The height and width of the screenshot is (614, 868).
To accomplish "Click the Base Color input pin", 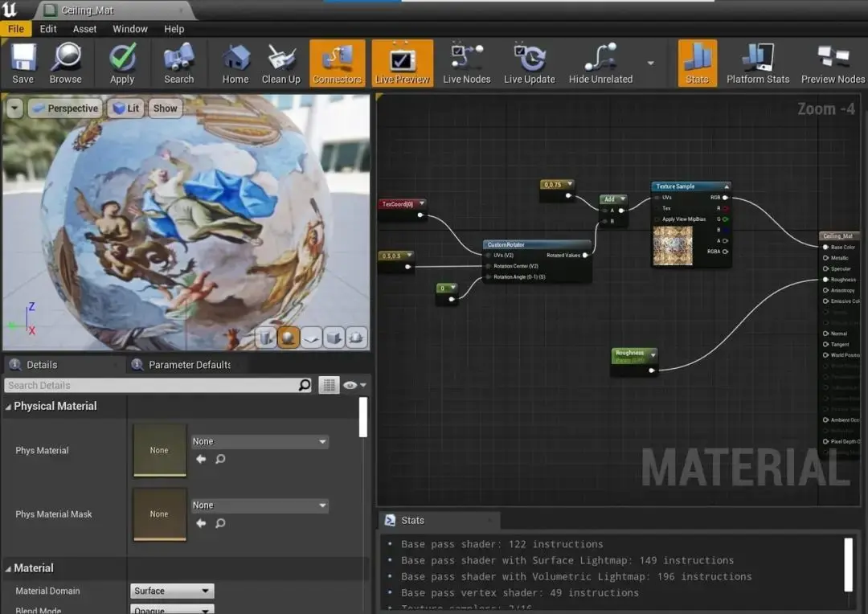I will pyautogui.click(x=825, y=247).
